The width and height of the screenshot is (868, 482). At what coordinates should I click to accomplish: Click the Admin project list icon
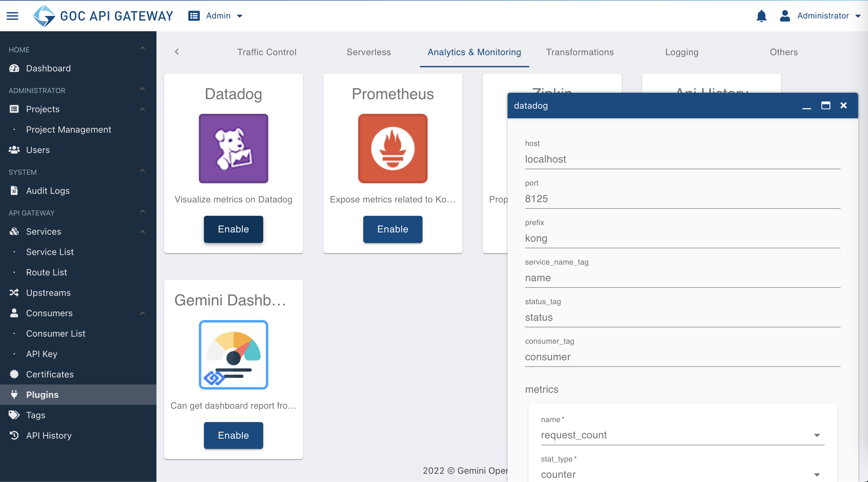tap(194, 16)
